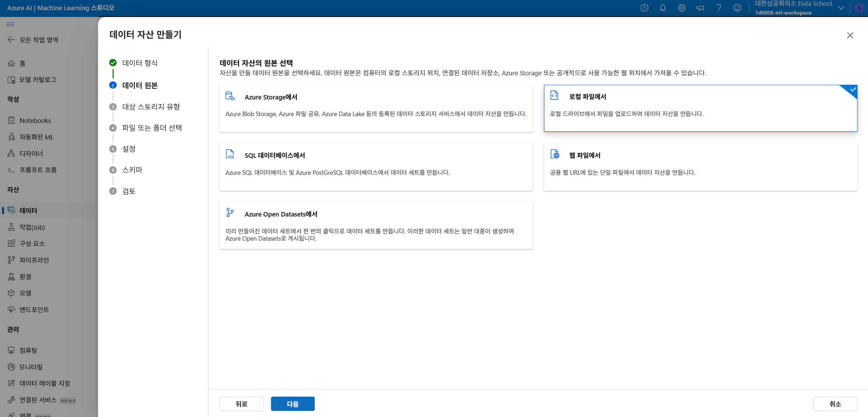
Task: Open the 프롬프트 흐름 icon
Action: [11, 170]
